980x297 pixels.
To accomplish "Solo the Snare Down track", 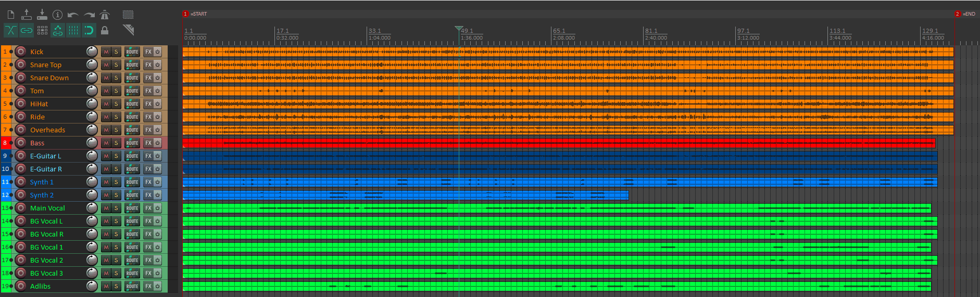I will coord(116,78).
